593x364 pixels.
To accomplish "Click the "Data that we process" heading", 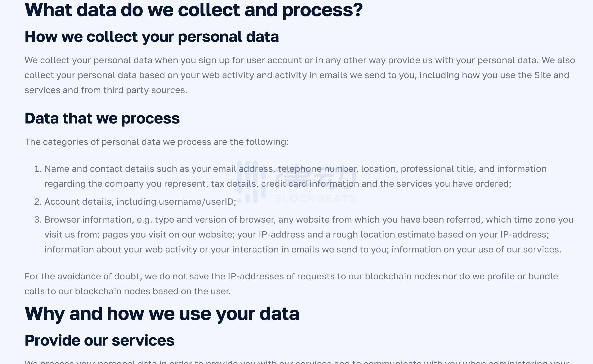I will point(102,118).
